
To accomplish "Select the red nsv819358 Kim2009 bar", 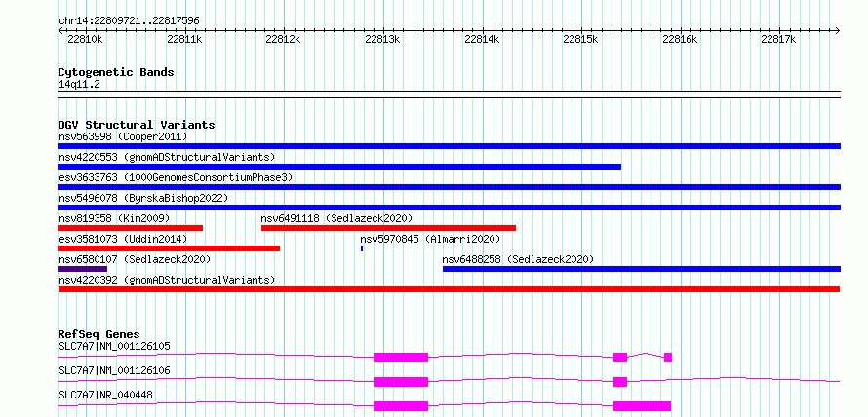I will [x=130, y=228].
